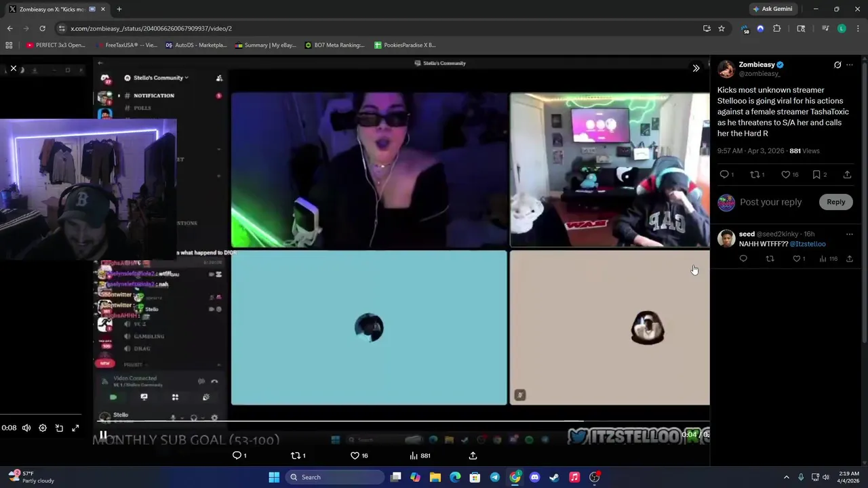Viewport: 868px width, 488px height.
Task: Like heart in the sidebar post stats
Action: (785, 175)
